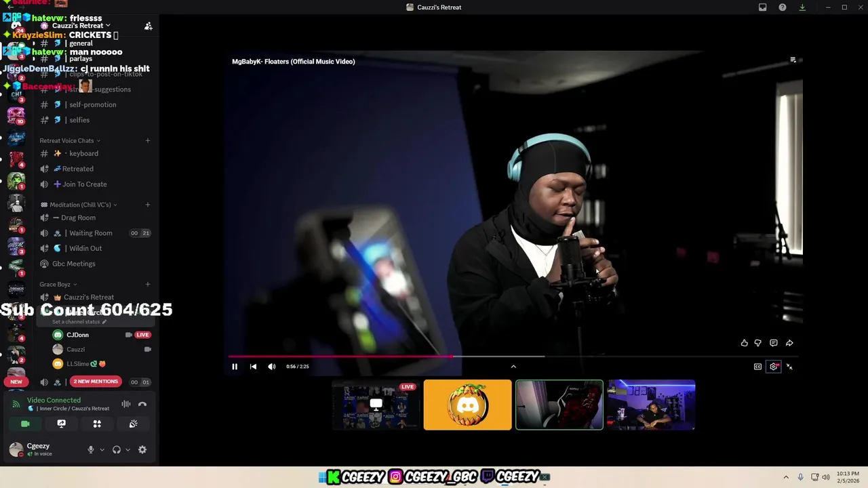
Task: Pause the Floaters music video
Action: click(x=235, y=367)
